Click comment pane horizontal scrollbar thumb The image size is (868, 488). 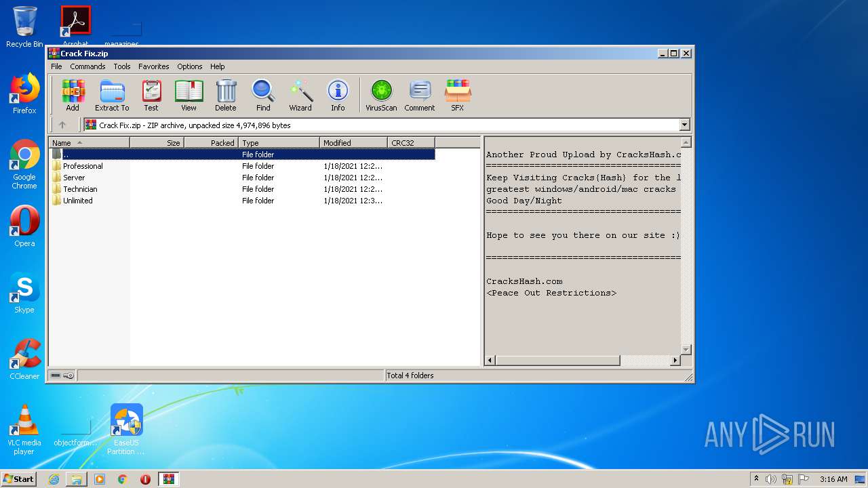pyautogui.click(x=558, y=361)
